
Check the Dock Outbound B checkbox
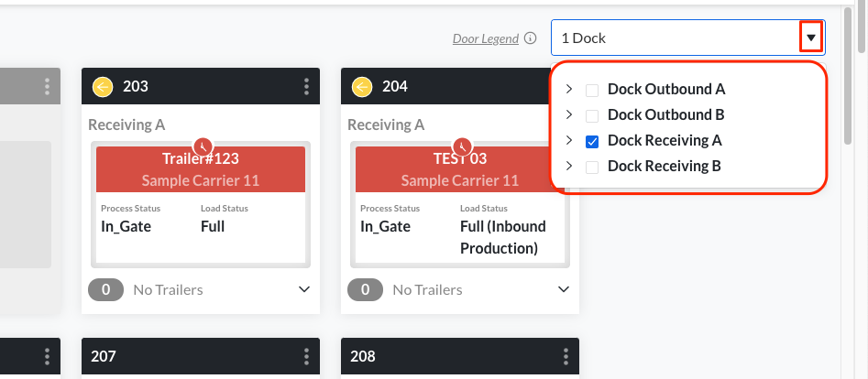coord(592,115)
